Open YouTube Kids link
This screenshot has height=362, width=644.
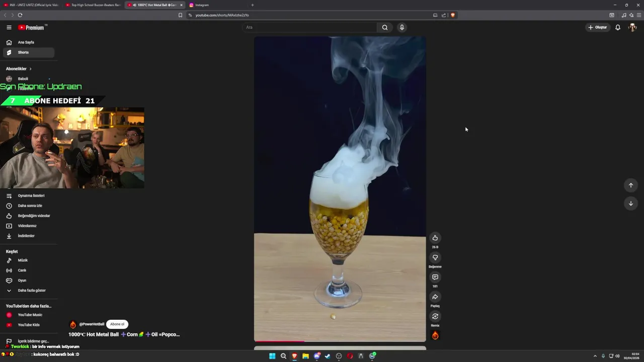point(28,325)
